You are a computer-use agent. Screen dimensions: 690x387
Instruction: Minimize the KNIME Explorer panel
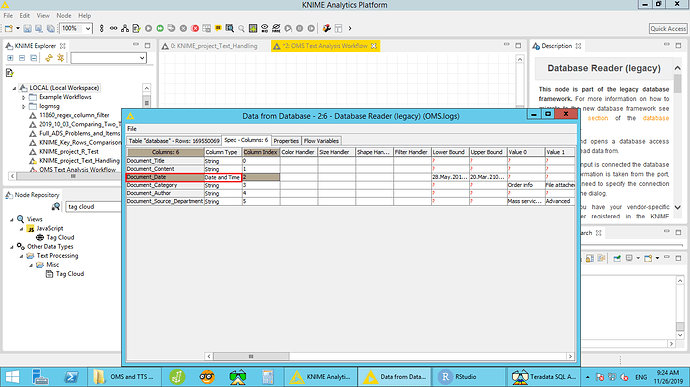136,45
